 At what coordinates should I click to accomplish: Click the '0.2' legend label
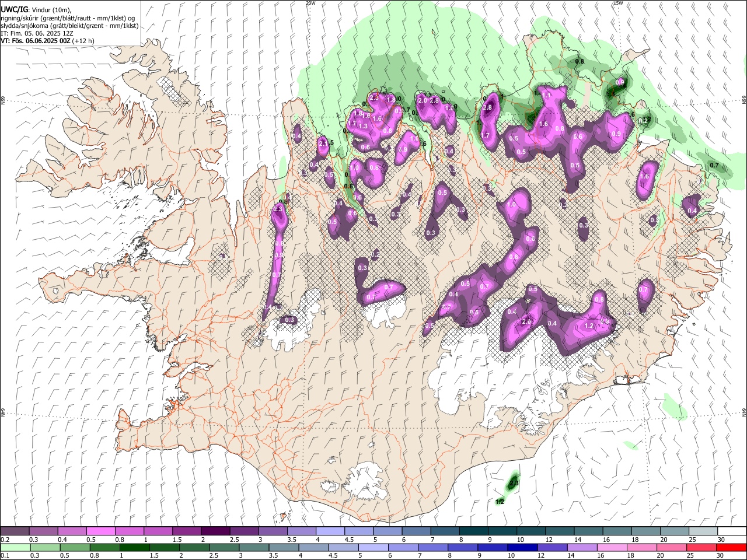pos(5,540)
